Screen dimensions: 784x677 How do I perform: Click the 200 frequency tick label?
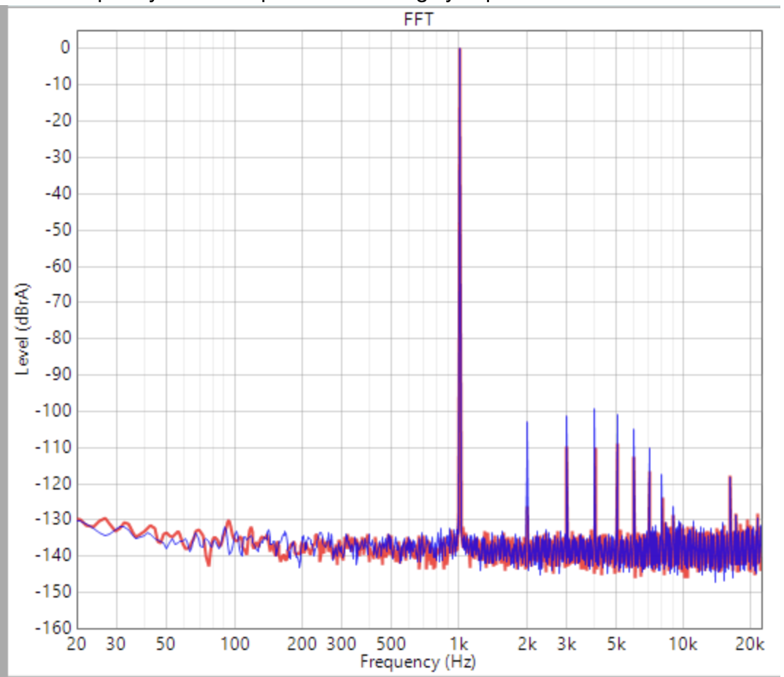pos(301,643)
